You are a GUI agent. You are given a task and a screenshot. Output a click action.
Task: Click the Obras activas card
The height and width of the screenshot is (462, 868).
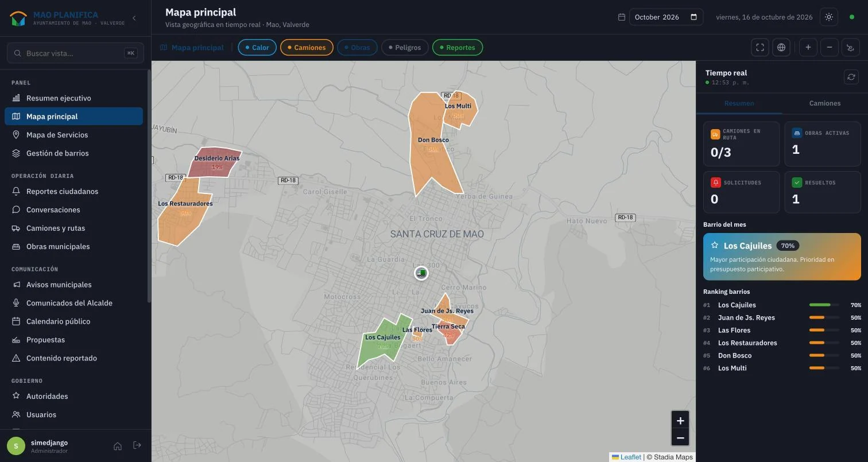823,143
